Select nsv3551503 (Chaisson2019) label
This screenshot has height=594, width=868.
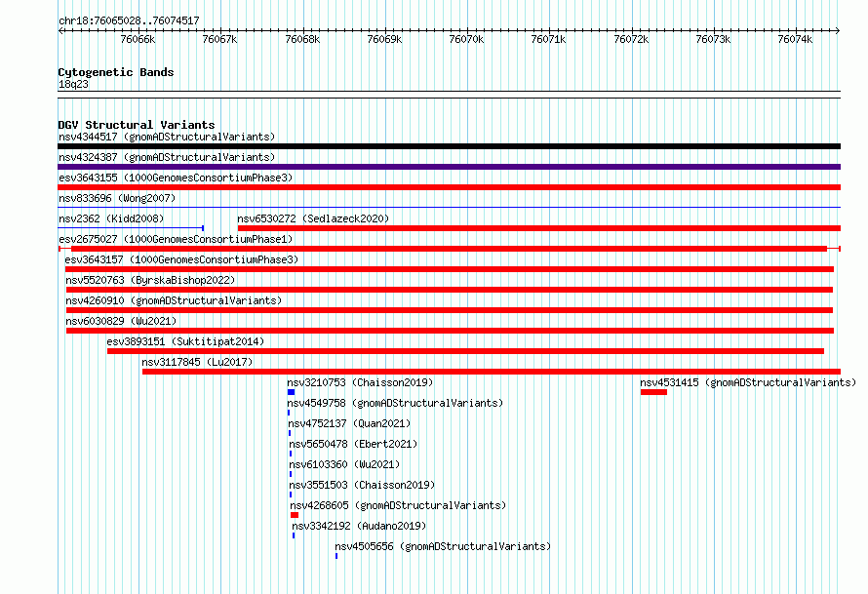362,485
